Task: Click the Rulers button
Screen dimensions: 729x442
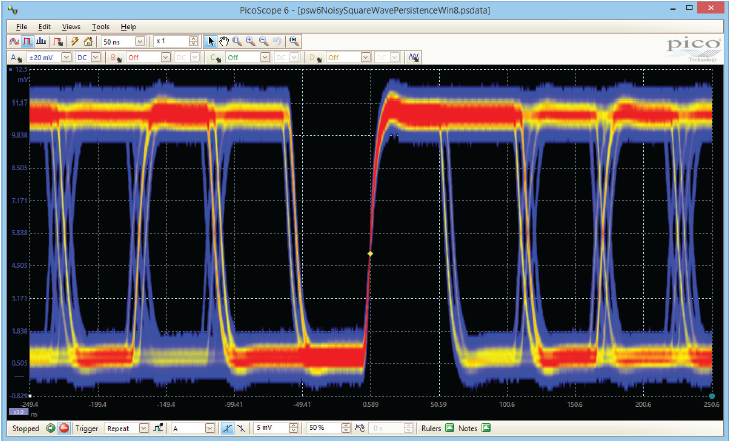Action: click(x=437, y=428)
